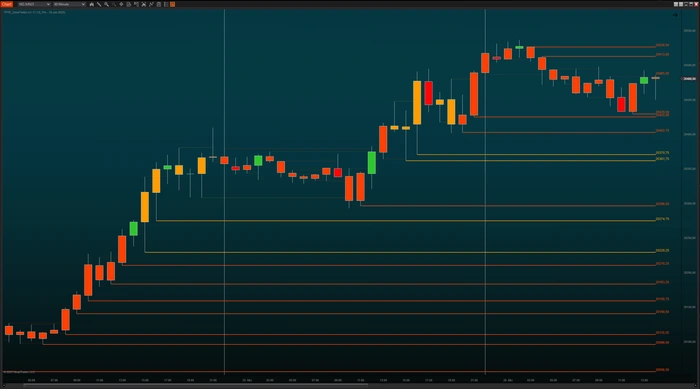Select the drawing line tool
The image size is (700, 389).
(x=99, y=4)
